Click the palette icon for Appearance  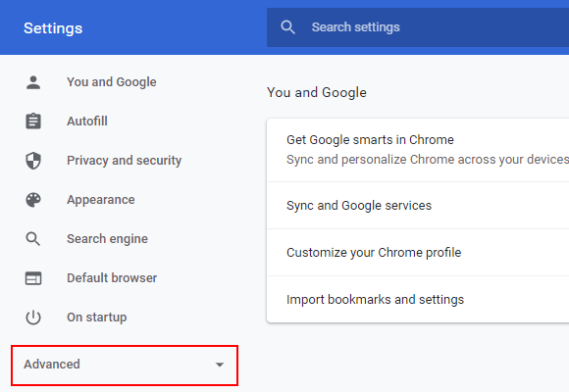coord(33,200)
